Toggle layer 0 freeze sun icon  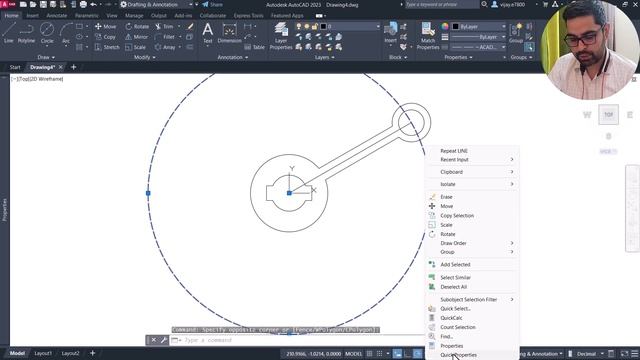307,27
